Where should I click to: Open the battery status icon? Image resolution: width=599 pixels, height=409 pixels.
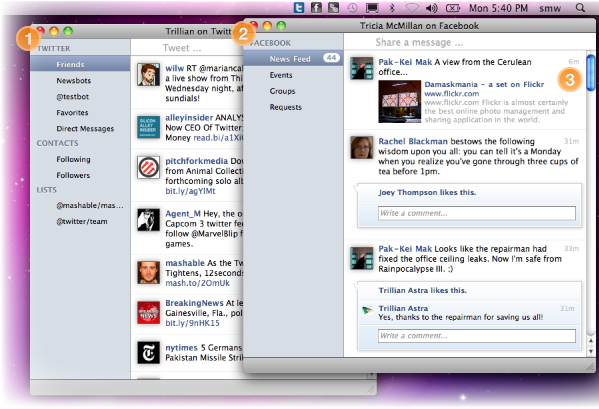click(x=453, y=8)
